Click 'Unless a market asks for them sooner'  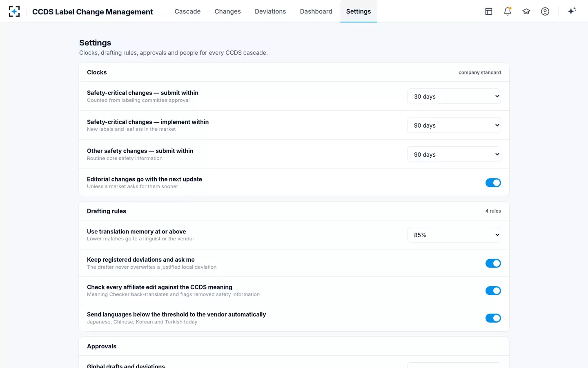pos(132,186)
